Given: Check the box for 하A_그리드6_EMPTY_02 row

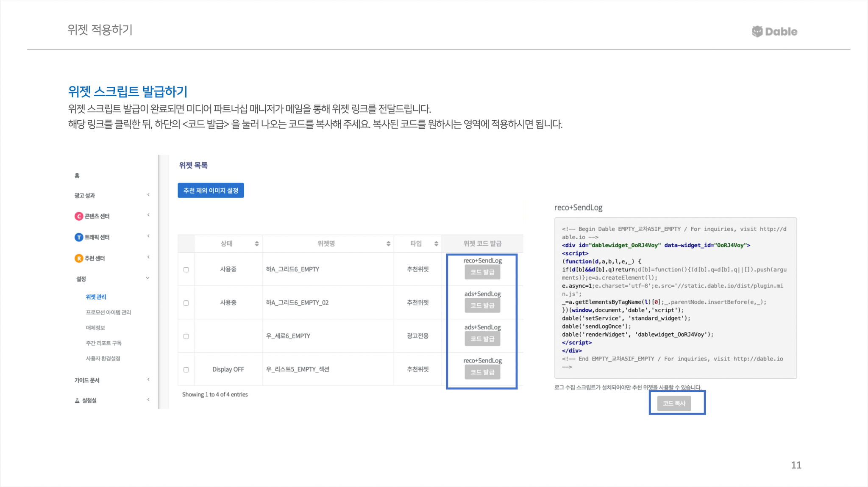Looking at the screenshot, I should 186,303.
